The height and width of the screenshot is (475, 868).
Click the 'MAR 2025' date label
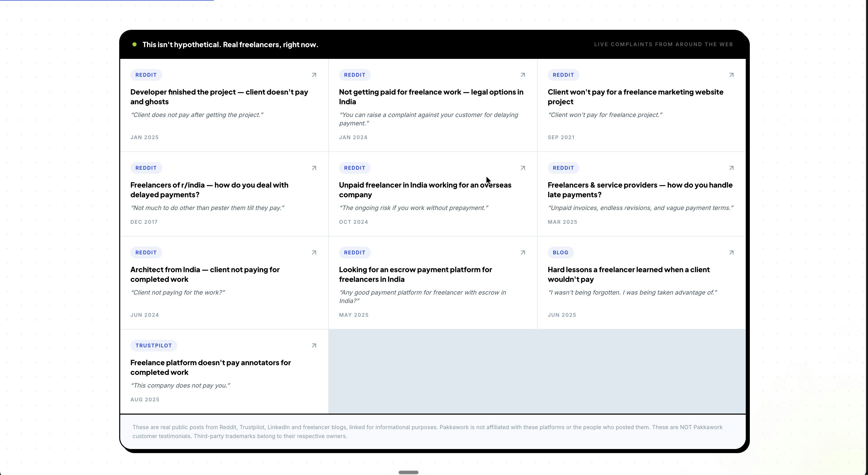[x=562, y=222]
